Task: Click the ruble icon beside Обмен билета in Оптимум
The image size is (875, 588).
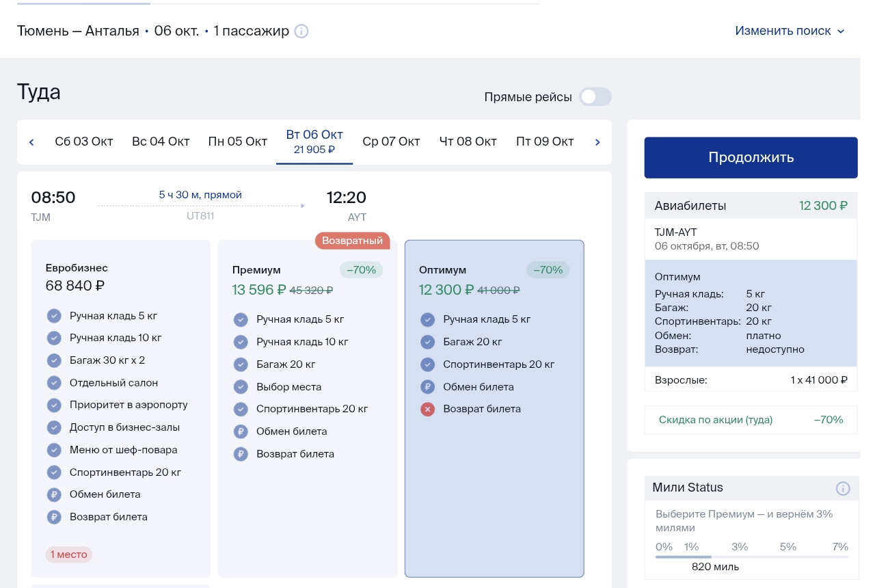Action: (x=427, y=387)
